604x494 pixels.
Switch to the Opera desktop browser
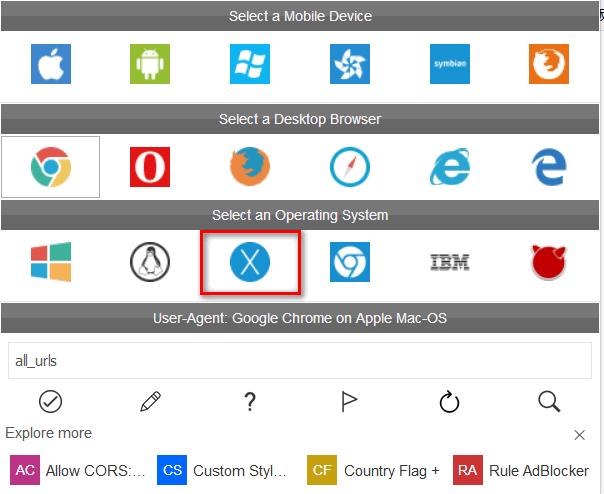point(150,167)
